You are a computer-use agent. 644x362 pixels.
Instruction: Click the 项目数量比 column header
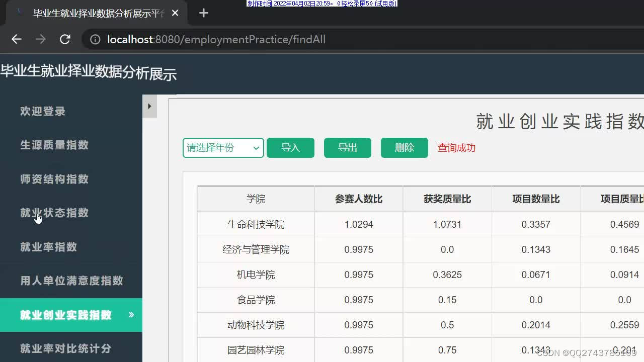(x=536, y=199)
